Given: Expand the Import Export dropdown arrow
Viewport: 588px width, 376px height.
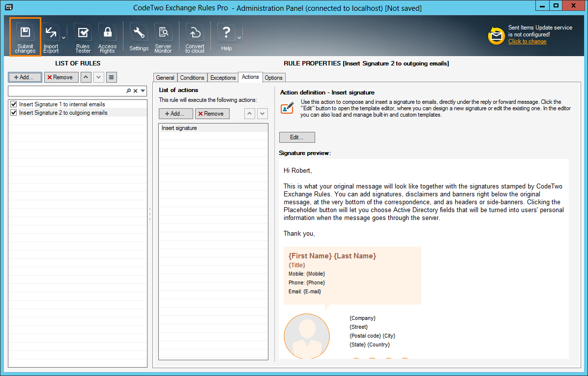Looking at the screenshot, I should pyautogui.click(x=63, y=37).
